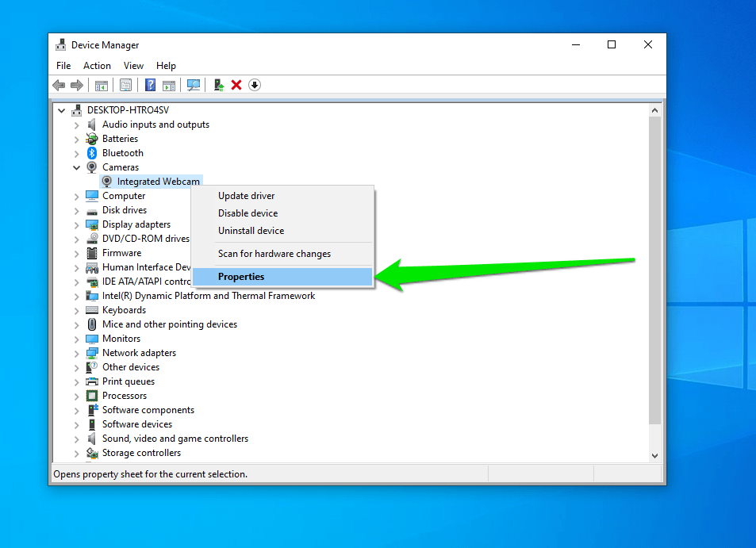Click the Action Pane toolbar icon
Viewport: 756px width, 548px height.
click(x=169, y=86)
